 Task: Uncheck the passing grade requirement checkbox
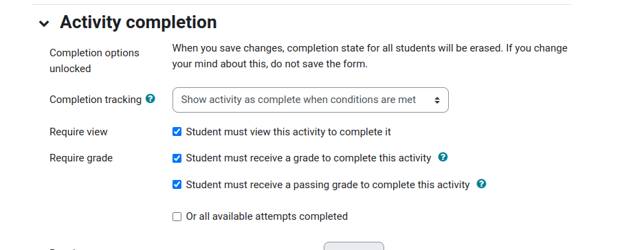click(177, 185)
